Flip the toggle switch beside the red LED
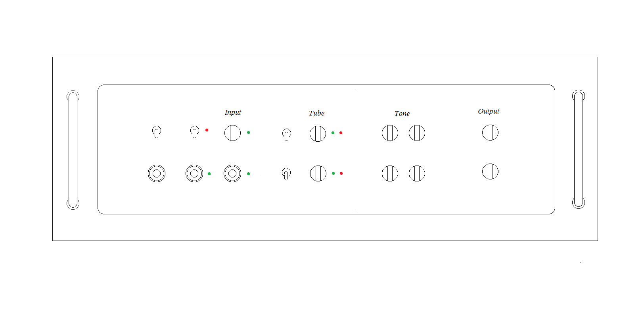 tap(194, 132)
